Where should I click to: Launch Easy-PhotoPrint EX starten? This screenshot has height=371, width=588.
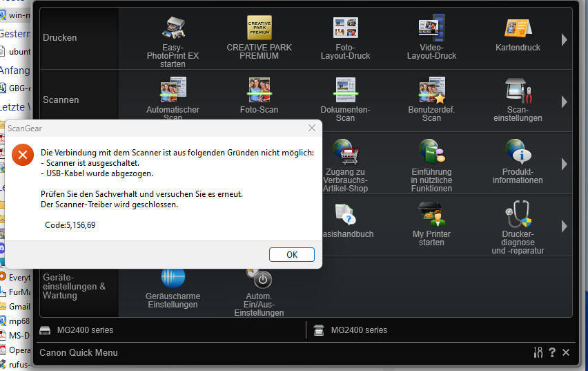tap(173, 42)
